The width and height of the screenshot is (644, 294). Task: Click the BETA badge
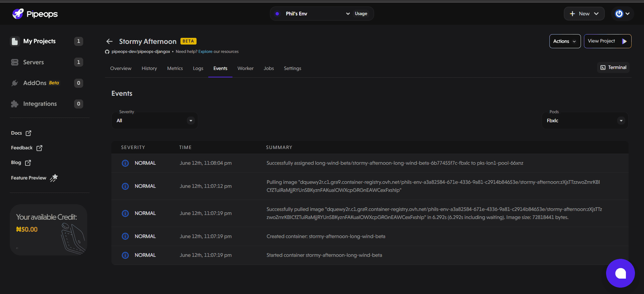pyautogui.click(x=188, y=41)
